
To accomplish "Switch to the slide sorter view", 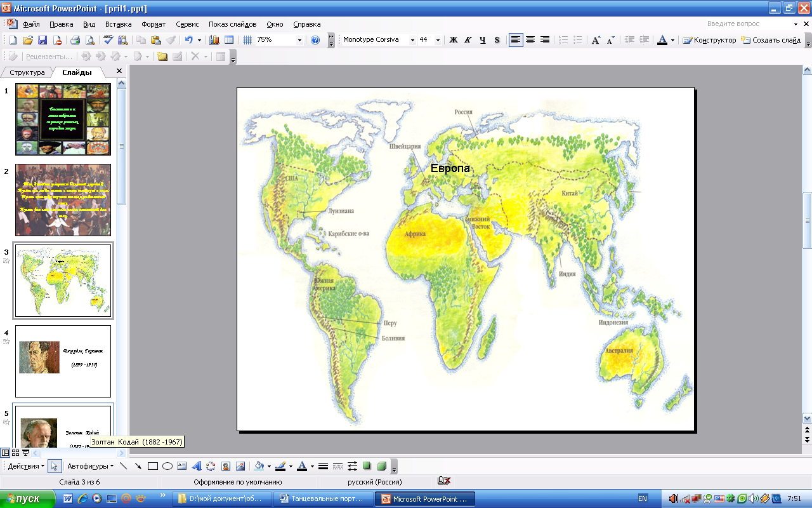I will pyautogui.click(x=15, y=453).
